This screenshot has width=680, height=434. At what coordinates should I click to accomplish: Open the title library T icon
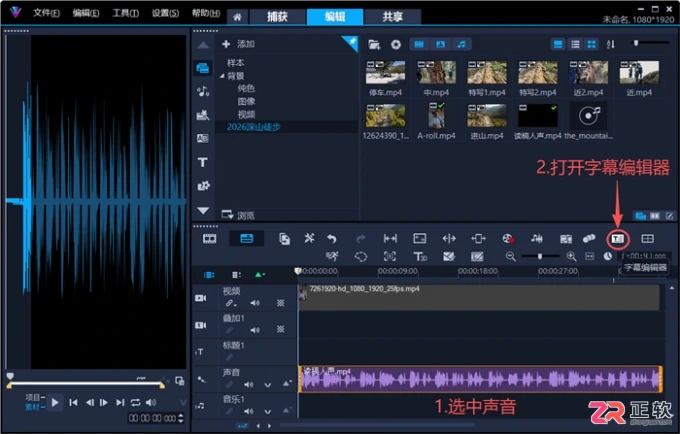pos(203,163)
